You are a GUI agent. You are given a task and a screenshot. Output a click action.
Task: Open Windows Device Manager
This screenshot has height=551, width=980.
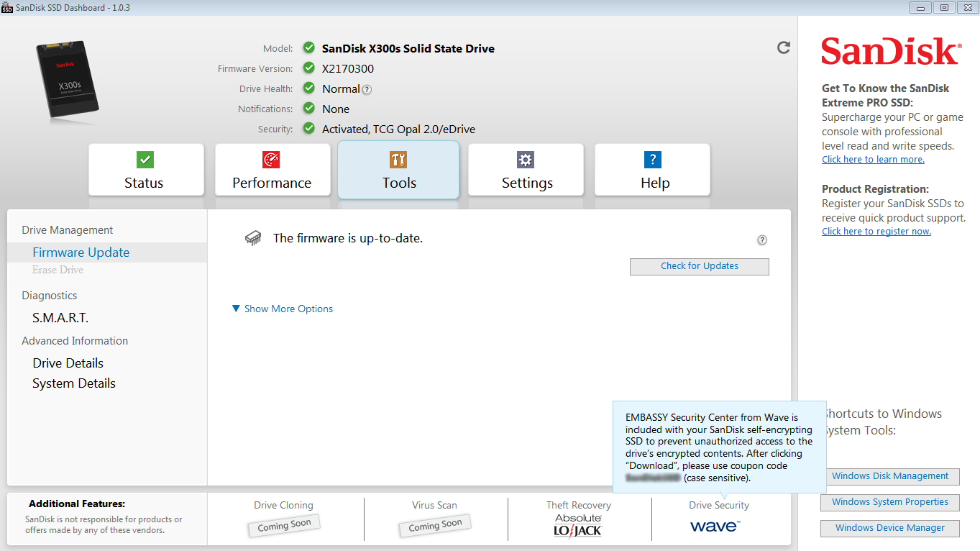point(890,528)
